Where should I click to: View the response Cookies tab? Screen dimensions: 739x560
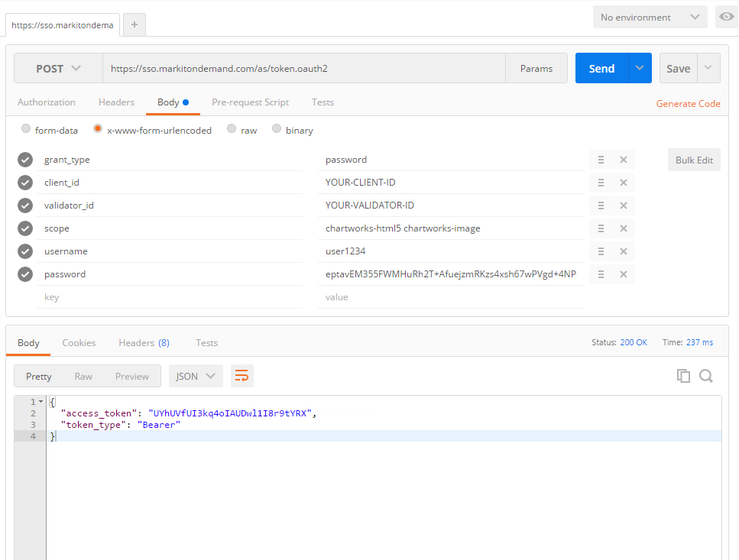79,343
